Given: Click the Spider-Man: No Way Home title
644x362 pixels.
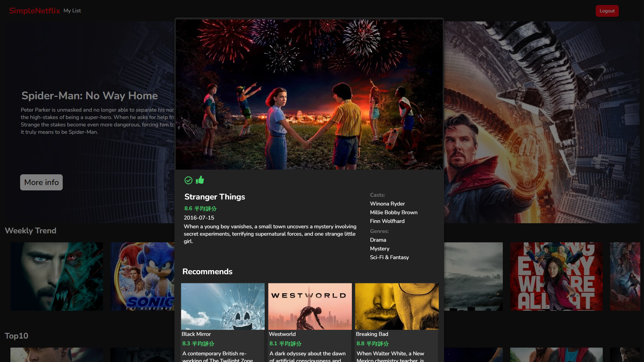Looking at the screenshot, I should (90, 96).
